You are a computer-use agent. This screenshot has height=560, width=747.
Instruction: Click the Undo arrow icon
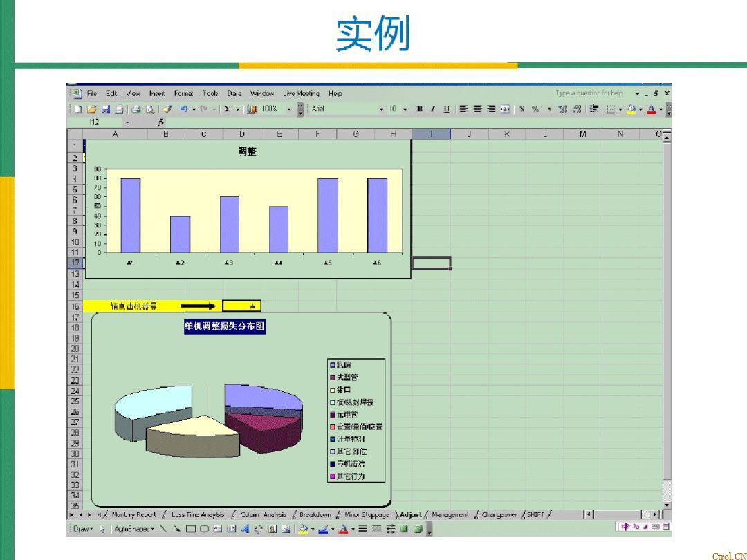pyautogui.click(x=183, y=109)
